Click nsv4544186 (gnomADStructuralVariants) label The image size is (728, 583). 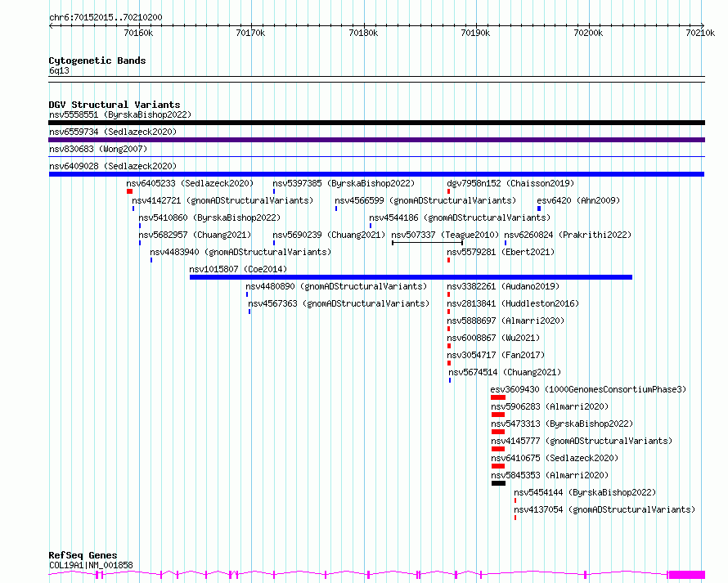coord(460,218)
